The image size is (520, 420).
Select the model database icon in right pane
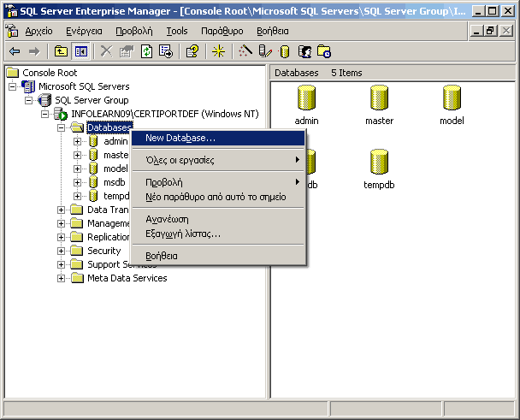coord(452,98)
